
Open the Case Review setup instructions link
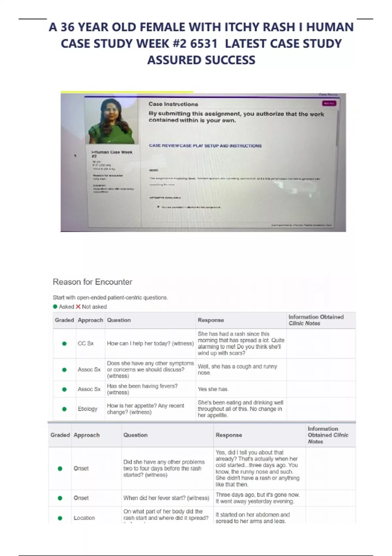[x=205, y=146]
